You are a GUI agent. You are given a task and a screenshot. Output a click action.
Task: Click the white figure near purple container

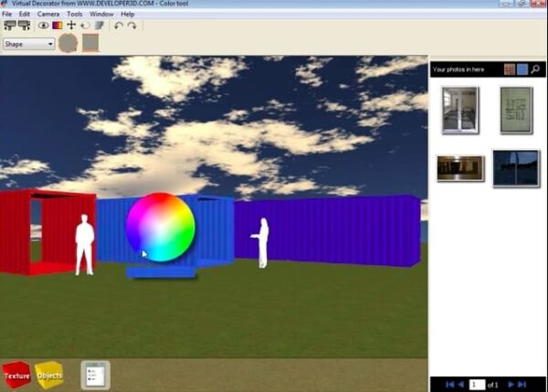261,243
